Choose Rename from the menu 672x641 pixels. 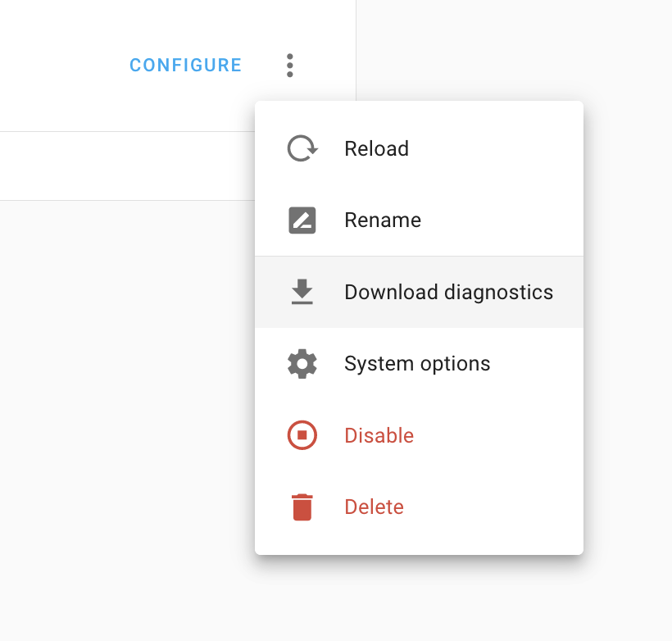pos(382,220)
